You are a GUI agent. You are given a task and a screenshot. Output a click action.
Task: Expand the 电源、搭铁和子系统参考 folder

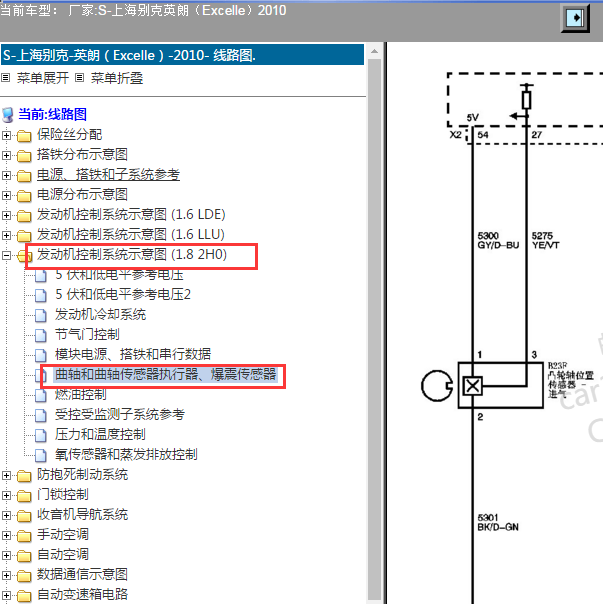(x=6, y=175)
